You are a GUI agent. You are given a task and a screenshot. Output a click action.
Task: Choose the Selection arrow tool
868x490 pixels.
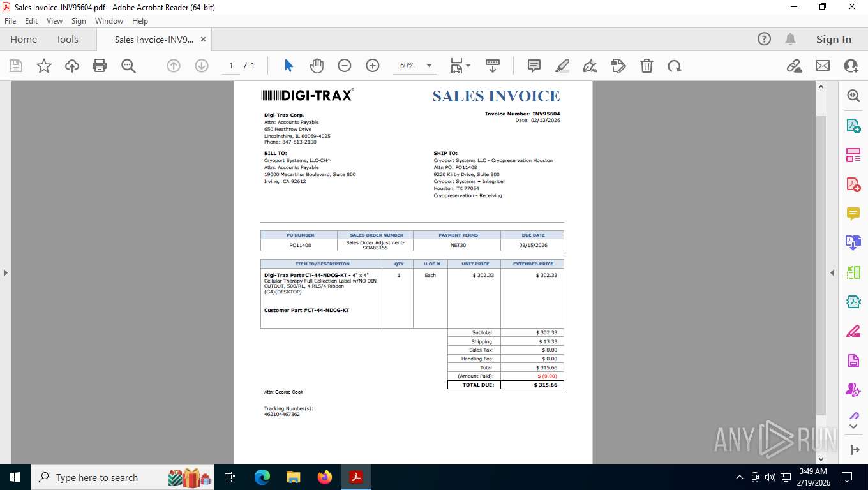[288, 66]
